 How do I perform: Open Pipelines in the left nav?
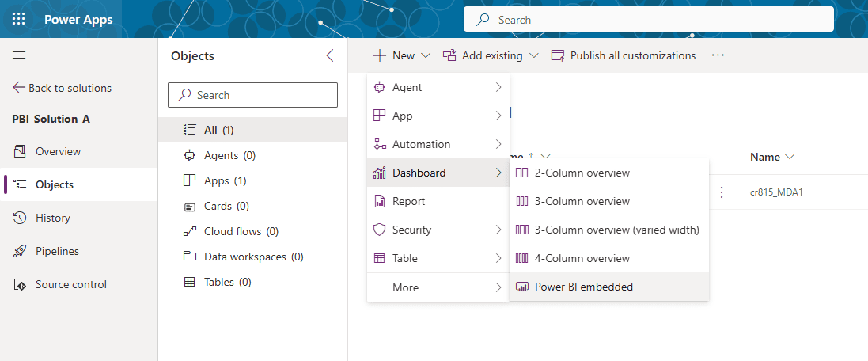[x=78, y=251]
